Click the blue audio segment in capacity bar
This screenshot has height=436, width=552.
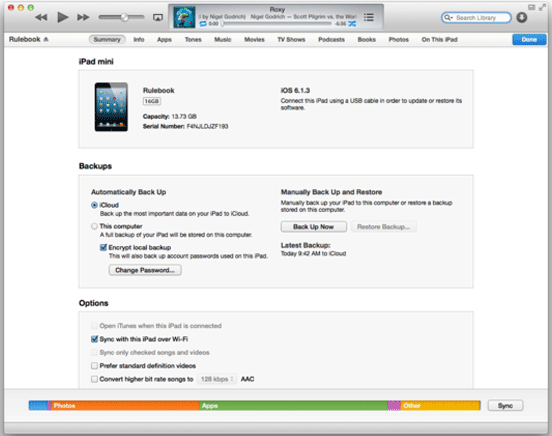38,406
